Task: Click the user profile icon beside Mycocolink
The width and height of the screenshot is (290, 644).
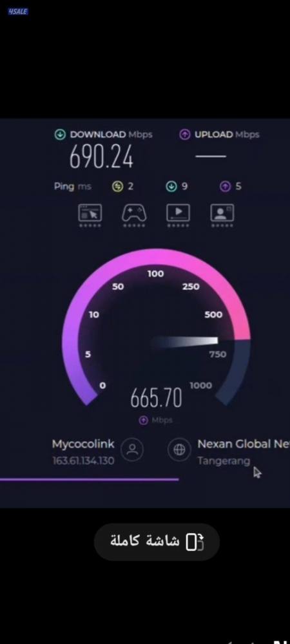Action: (132, 450)
